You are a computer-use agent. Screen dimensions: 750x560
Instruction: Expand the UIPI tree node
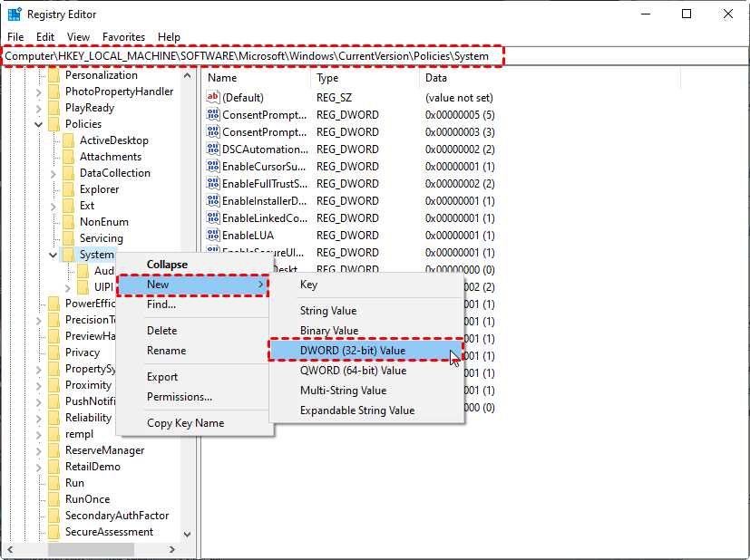click(x=67, y=287)
